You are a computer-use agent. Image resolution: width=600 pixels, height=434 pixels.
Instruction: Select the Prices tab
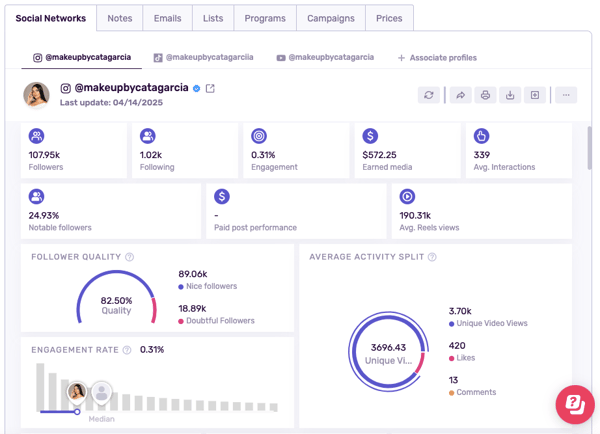389,18
